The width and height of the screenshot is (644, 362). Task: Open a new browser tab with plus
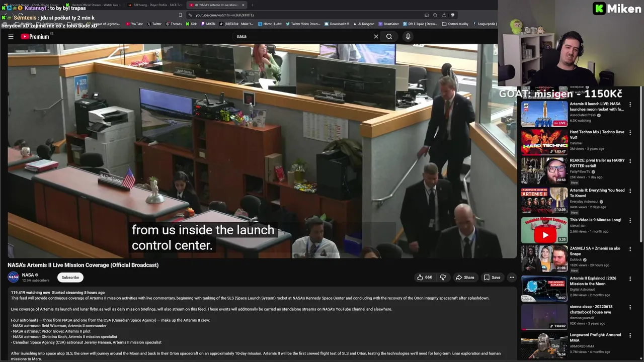pos(252,5)
